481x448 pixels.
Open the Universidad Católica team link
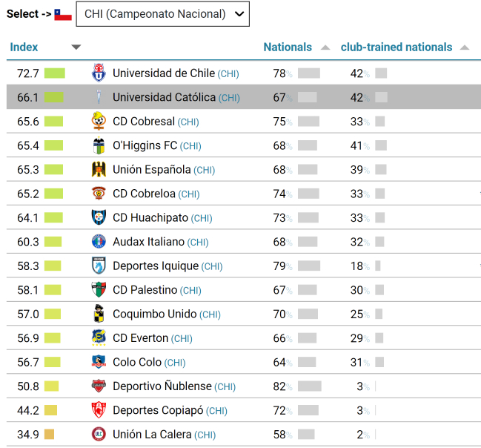[x=164, y=97]
